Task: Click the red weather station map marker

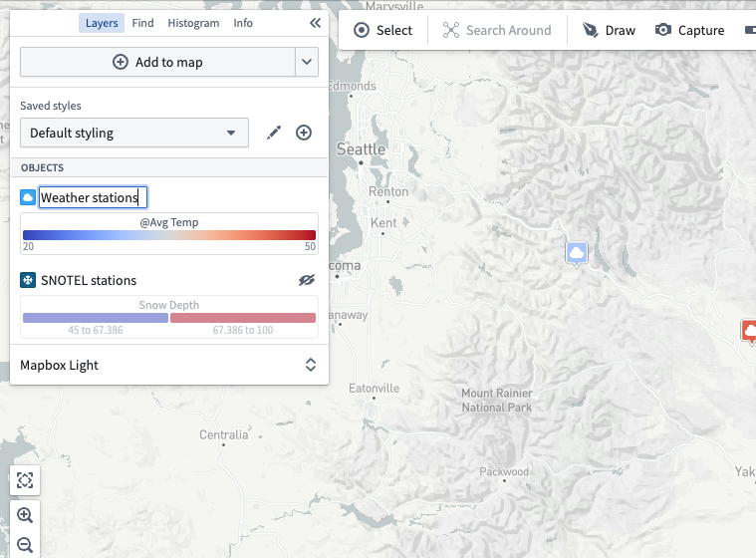Action: [x=749, y=332]
